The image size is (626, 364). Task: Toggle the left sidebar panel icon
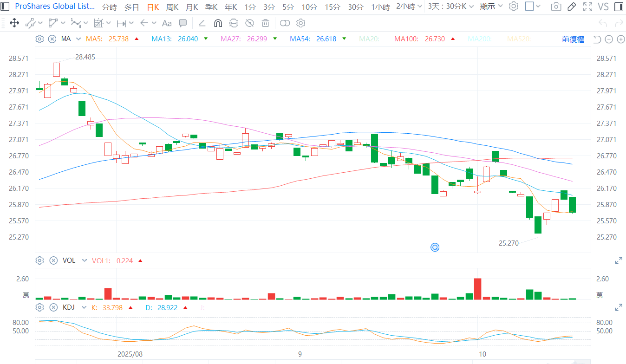point(618,6)
